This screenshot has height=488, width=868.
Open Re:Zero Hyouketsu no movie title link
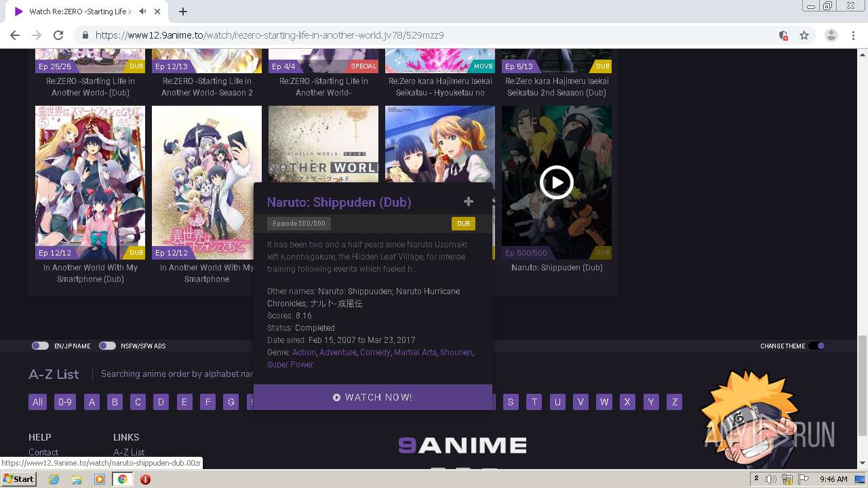click(440, 87)
